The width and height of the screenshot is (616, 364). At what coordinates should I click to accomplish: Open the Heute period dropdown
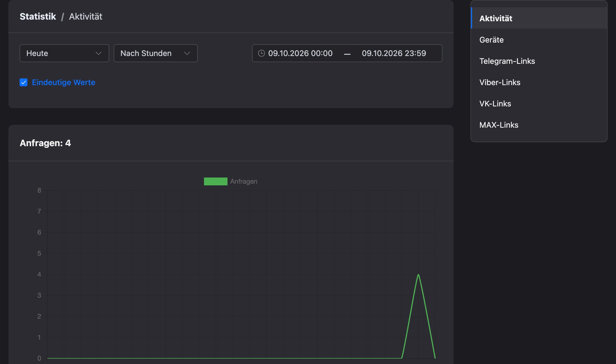pyautogui.click(x=64, y=53)
